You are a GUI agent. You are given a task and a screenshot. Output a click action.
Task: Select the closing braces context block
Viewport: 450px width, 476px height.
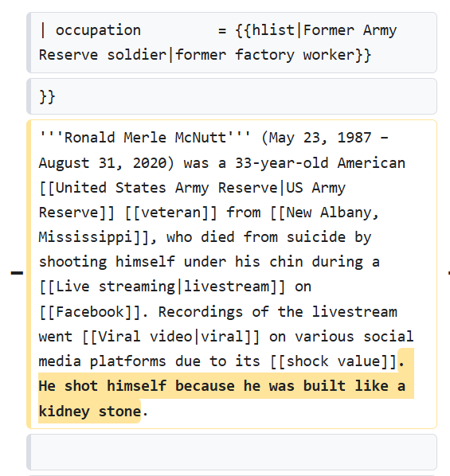pos(232,96)
